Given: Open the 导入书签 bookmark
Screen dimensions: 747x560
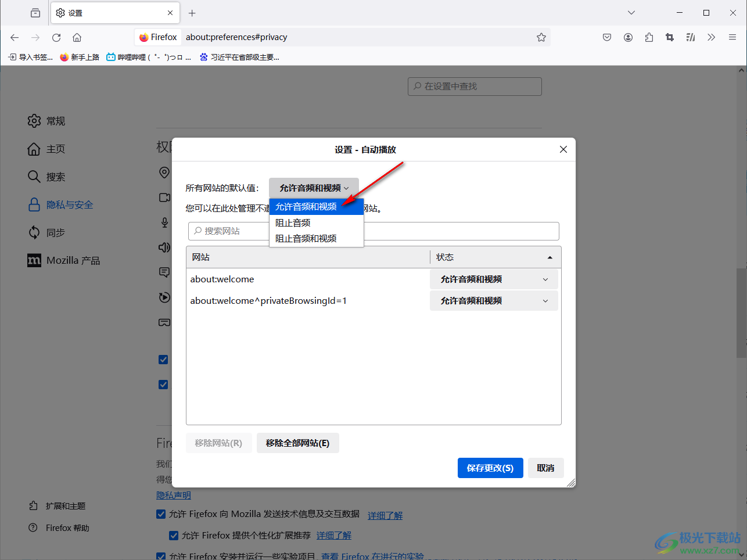Looking at the screenshot, I should click(x=31, y=57).
